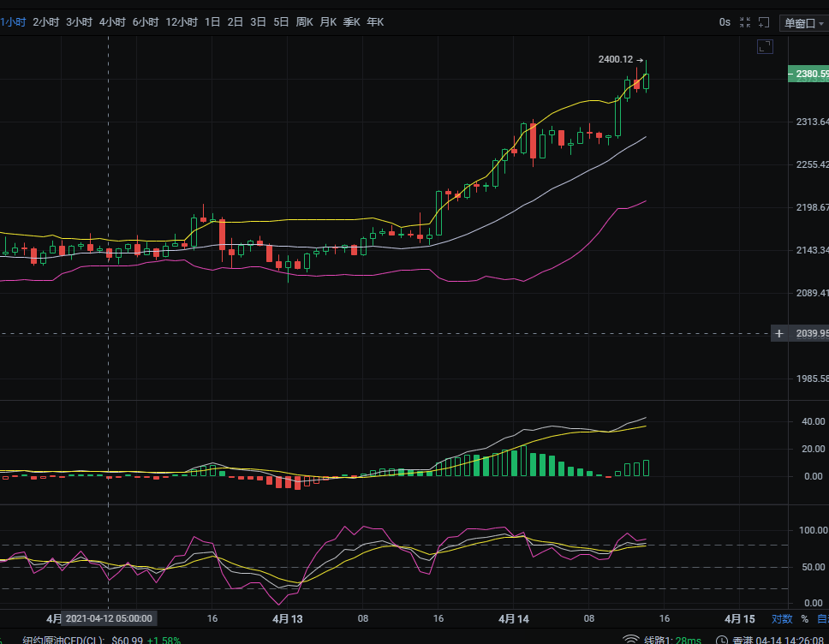Click the Wi-Fi line connection icon
The height and width of the screenshot is (644, 829).
click(x=630, y=640)
